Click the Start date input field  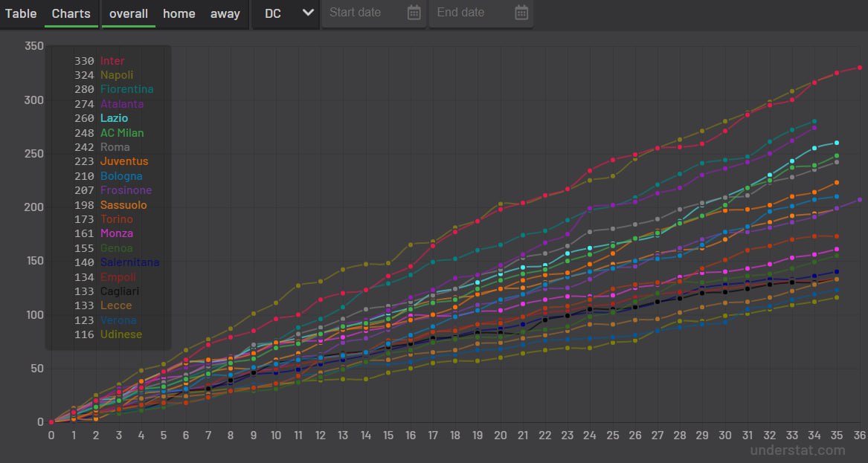tap(364, 13)
